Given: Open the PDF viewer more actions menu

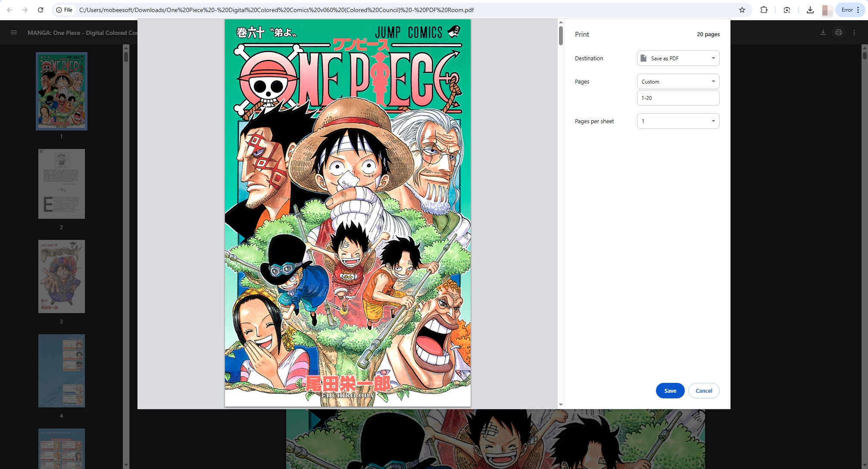Looking at the screenshot, I should pyautogui.click(x=854, y=32).
